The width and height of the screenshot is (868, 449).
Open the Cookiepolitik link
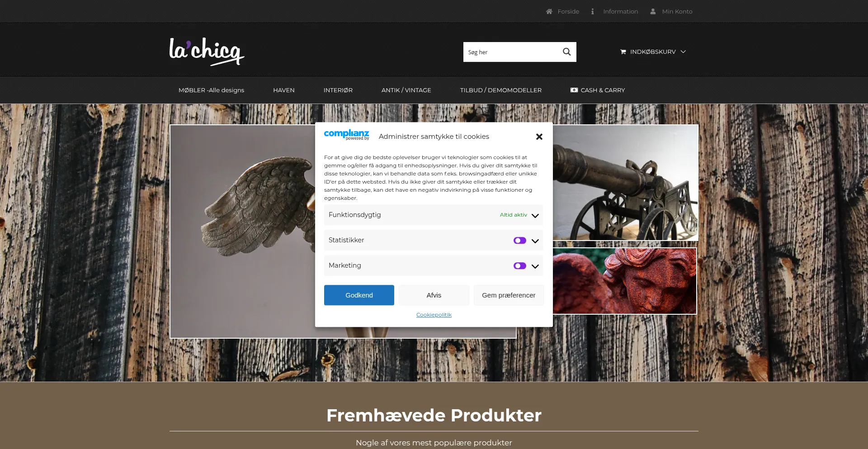(x=434, y=315)
